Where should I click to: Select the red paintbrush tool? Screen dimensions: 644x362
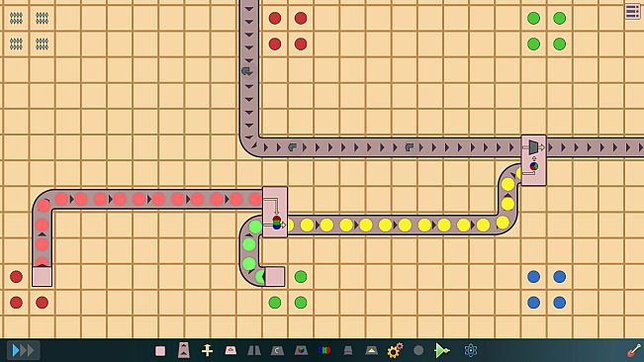point(634,350)
